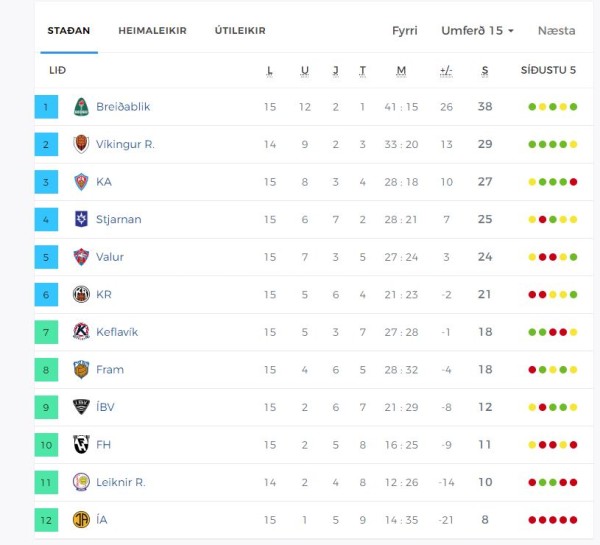
Task: Open the FH team link
Action: coord(103,445)
